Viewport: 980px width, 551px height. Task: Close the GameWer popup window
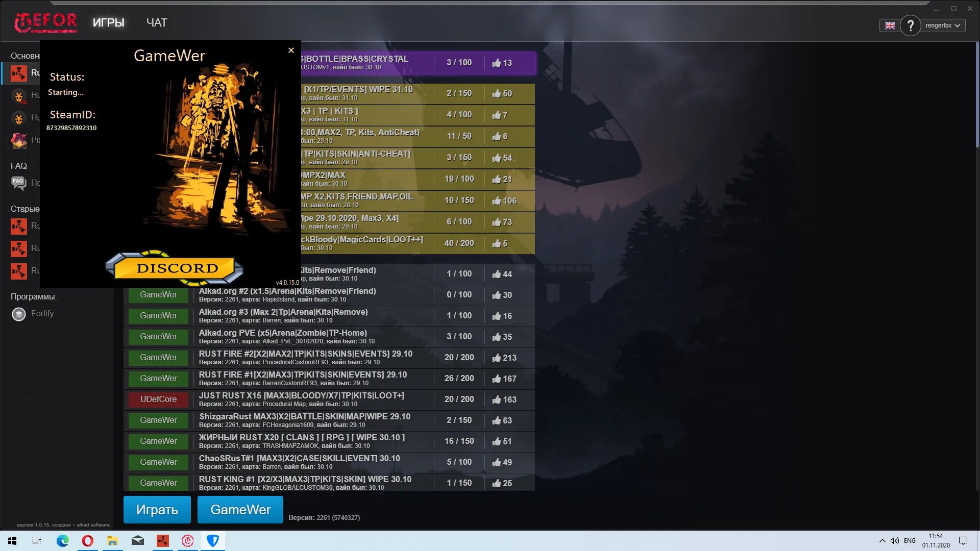(291, 50)
